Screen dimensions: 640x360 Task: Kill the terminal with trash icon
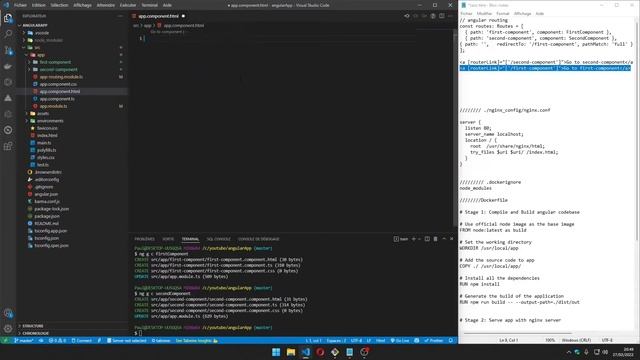436,239
